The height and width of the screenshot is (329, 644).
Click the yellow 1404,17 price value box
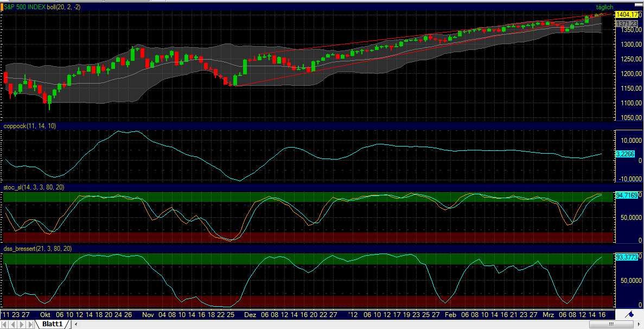point(628,15)
